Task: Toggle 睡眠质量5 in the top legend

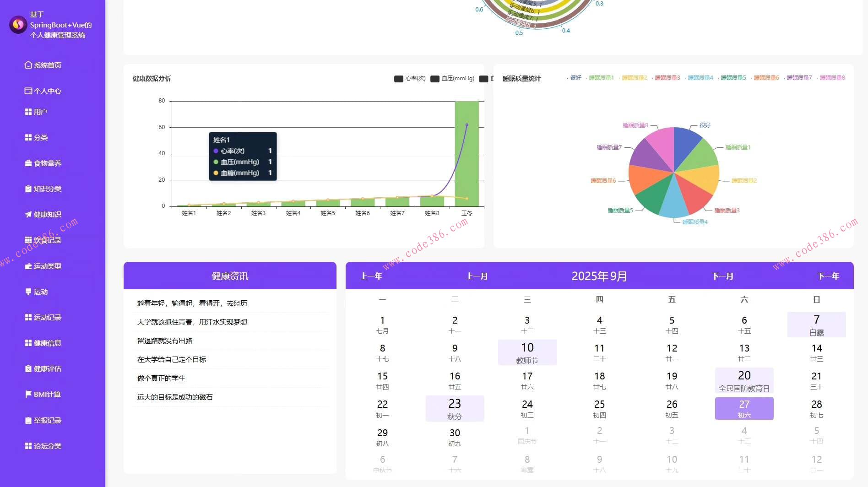Action: (x=732, y=78)
